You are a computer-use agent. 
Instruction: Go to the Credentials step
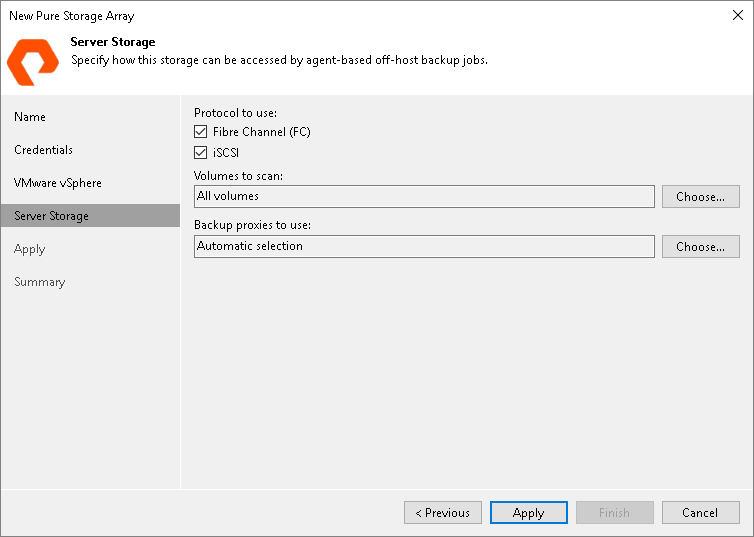[x=43, y=150]
